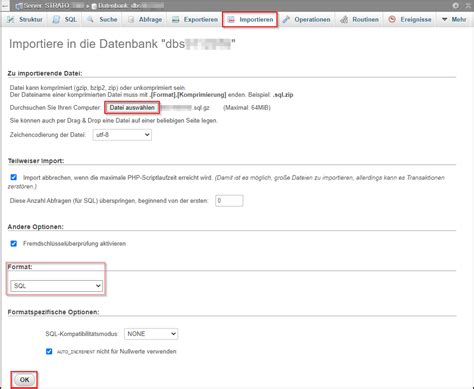Open the Format SQL dropdown
474x389 pixels.
56,286
